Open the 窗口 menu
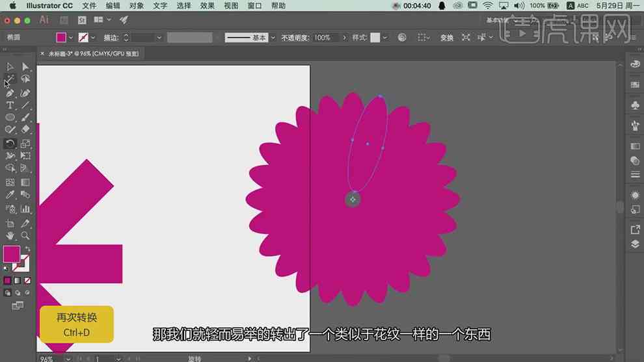This screenshot has width=644, height=362. click(254, 6)
